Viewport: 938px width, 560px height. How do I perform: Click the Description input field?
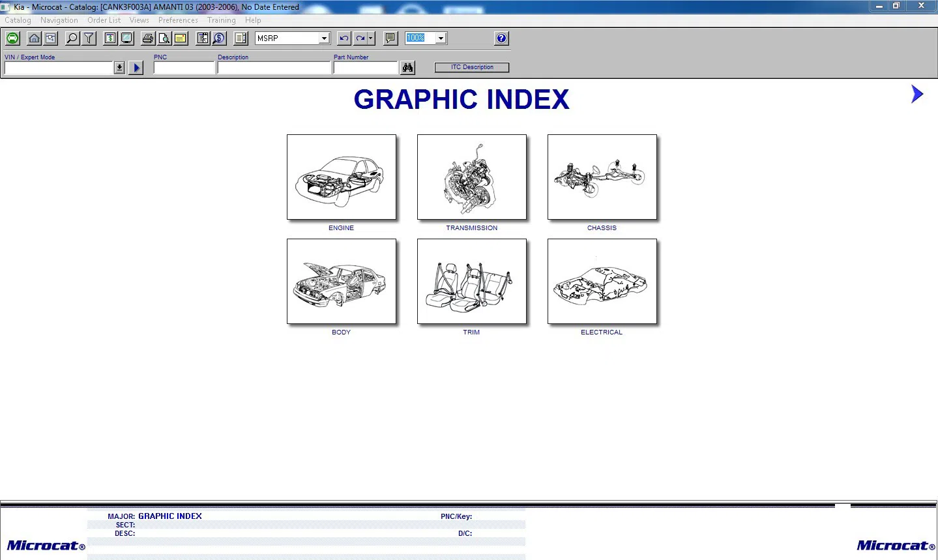[x=274, y=68]
